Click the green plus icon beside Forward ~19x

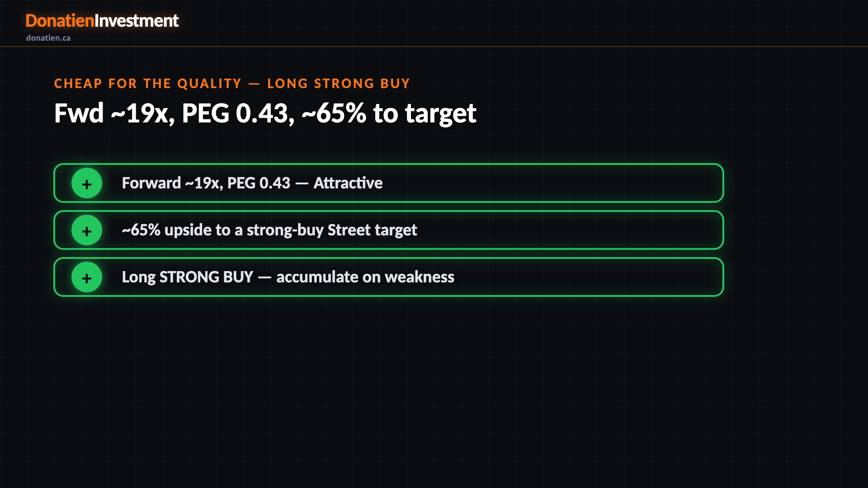[x=87, y=183]
